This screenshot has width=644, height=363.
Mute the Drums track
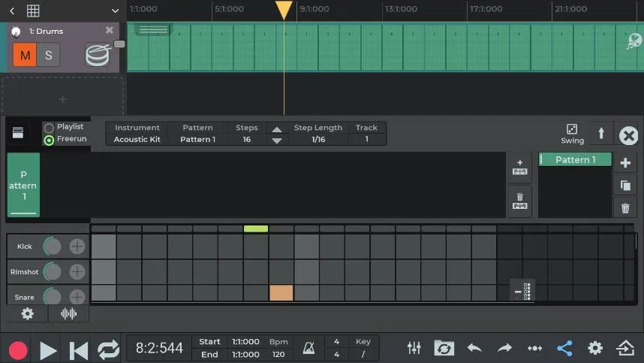26,56
